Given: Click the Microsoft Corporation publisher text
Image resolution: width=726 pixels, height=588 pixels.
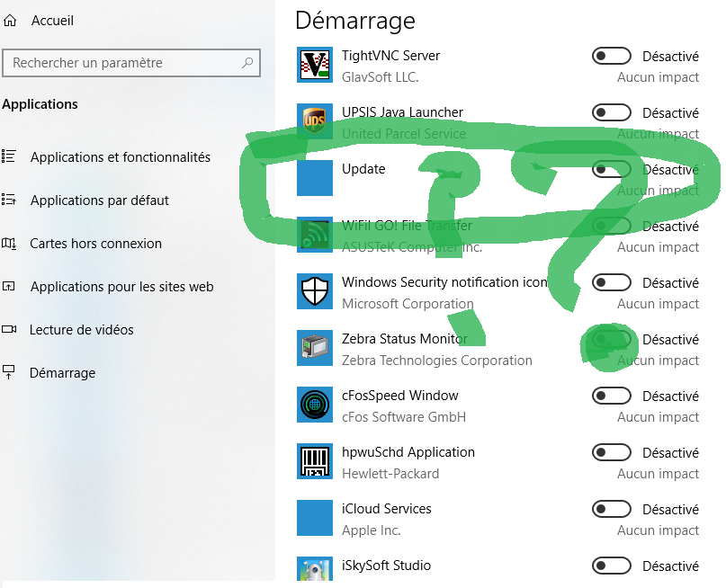Looking at the screenshot, I should 408,304.
